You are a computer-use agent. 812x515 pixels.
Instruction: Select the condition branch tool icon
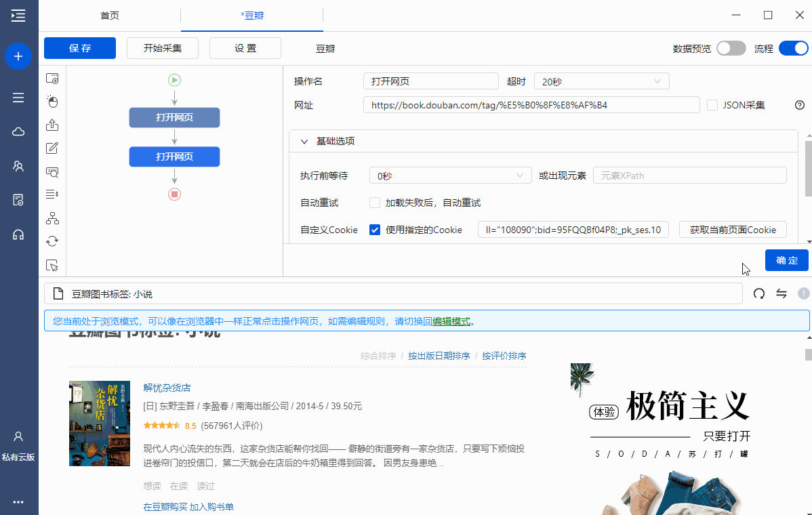coord(52,218)
